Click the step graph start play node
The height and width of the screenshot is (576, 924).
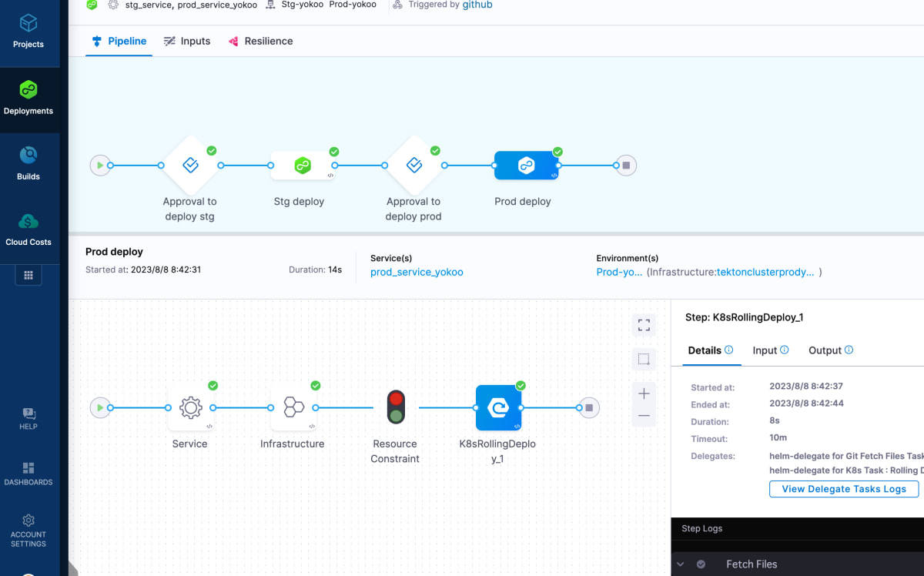pos(100,407)
